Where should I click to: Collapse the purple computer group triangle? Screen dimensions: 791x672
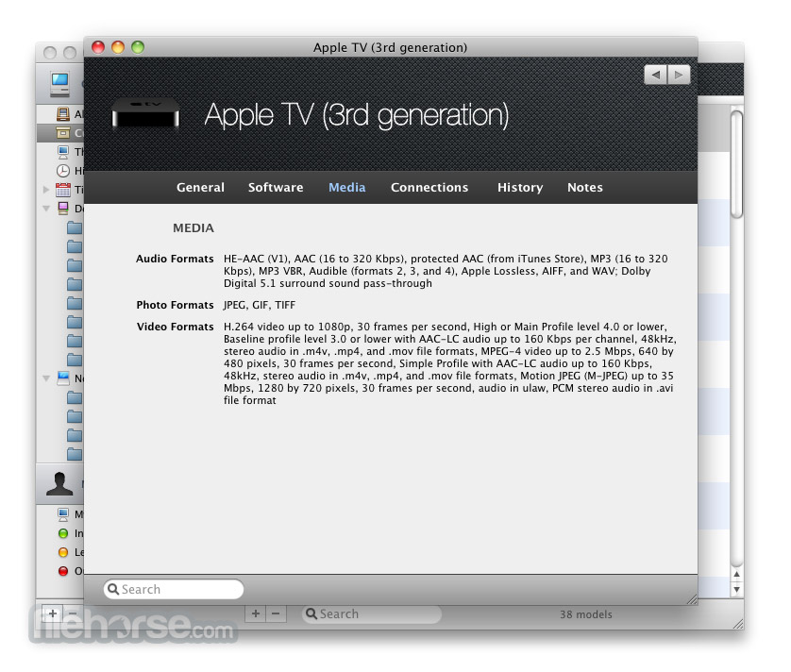tap(46, 209)
